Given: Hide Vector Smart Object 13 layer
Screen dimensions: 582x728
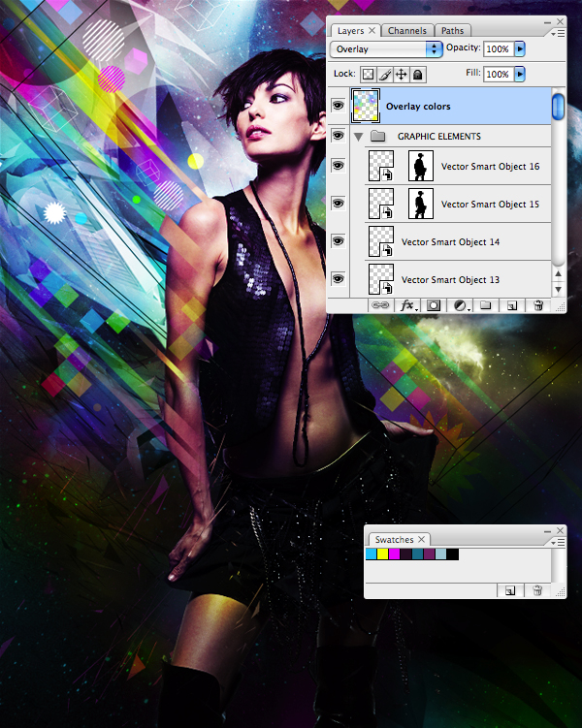Looking at the screenshot, I should [339, 278].
